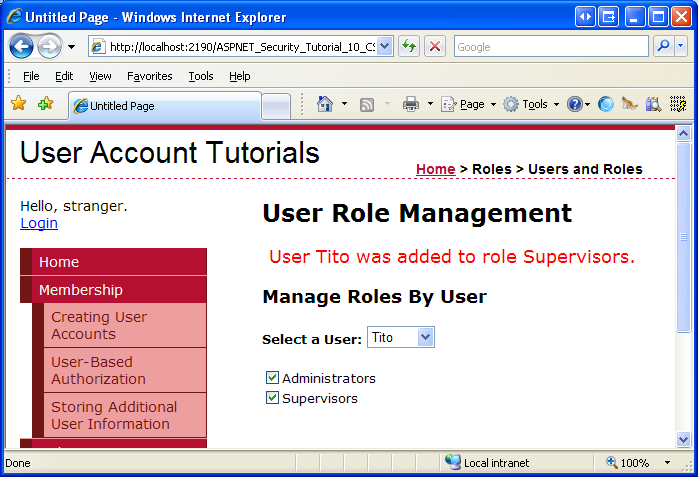Click the red Stop loading icon
This screenshot has height=477, width=698.
click(435, 46)
